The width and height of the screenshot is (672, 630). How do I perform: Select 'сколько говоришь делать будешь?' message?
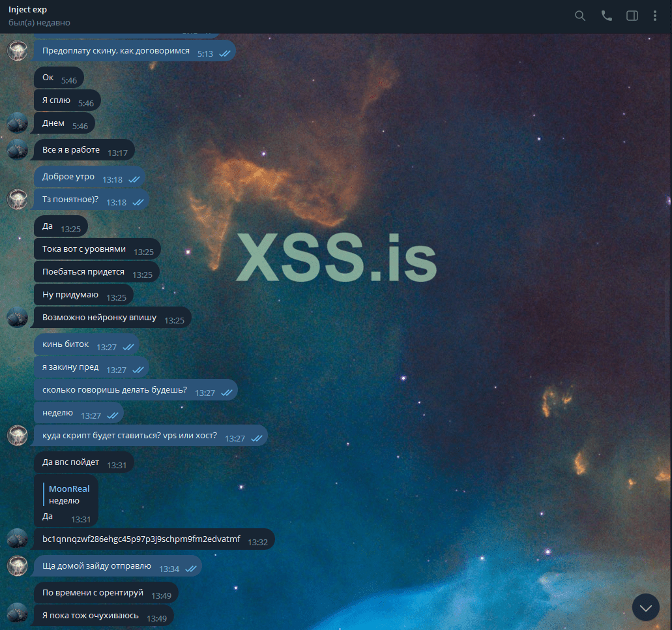(136, 390)
